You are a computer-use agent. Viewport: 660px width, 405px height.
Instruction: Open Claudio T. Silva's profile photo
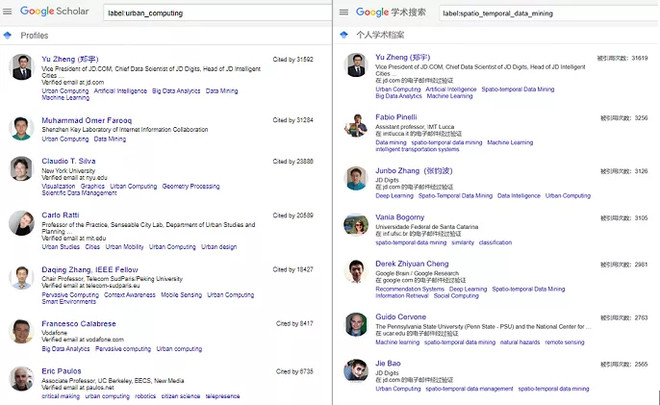(21, 169)
